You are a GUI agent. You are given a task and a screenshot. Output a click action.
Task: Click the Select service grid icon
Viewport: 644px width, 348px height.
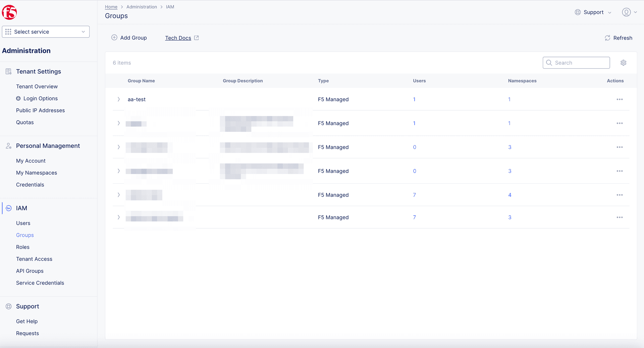[8, 32]
